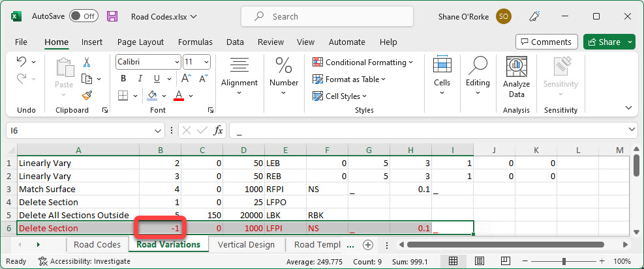Collapse the ribbon with the chevron

tap(628, 108)
